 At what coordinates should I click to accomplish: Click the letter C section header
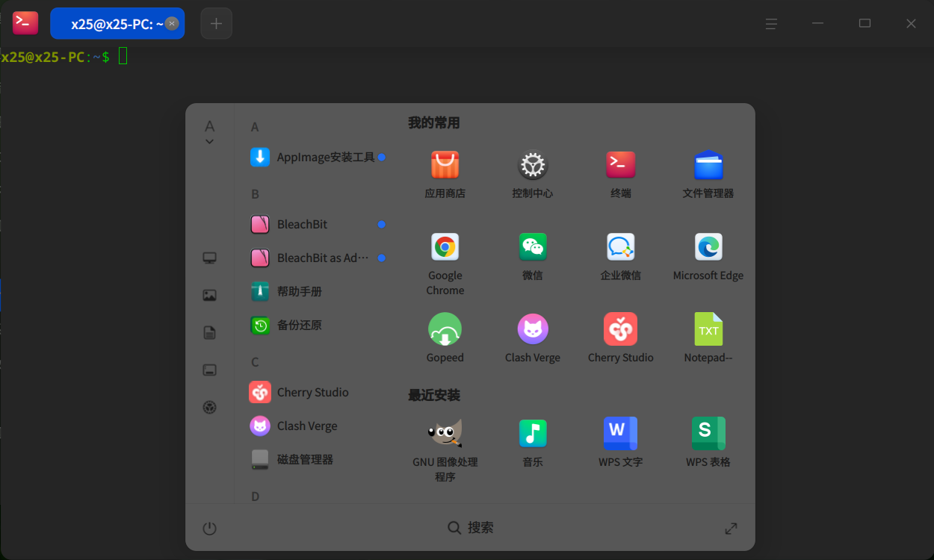coord(255,362)
